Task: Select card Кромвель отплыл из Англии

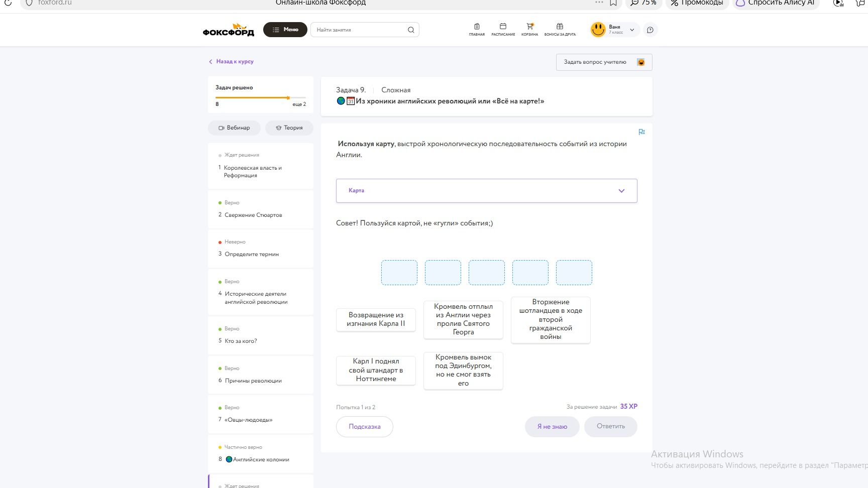Action: pos(463,319)
